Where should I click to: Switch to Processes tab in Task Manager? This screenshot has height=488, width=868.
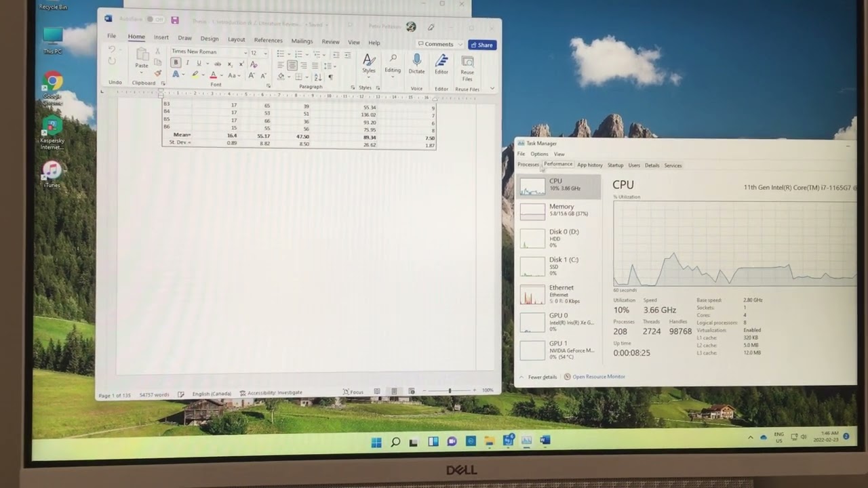528,165
